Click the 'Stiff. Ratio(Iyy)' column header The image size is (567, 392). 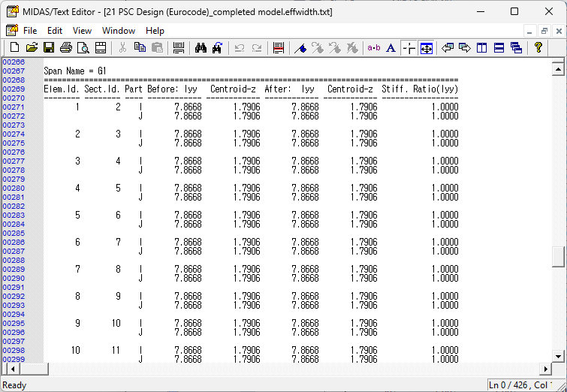coord(420,89)
